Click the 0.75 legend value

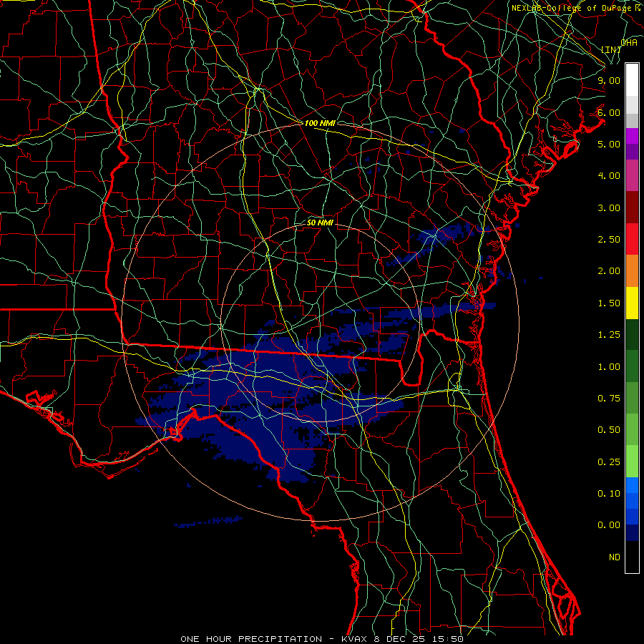click(x=609, y=399)
